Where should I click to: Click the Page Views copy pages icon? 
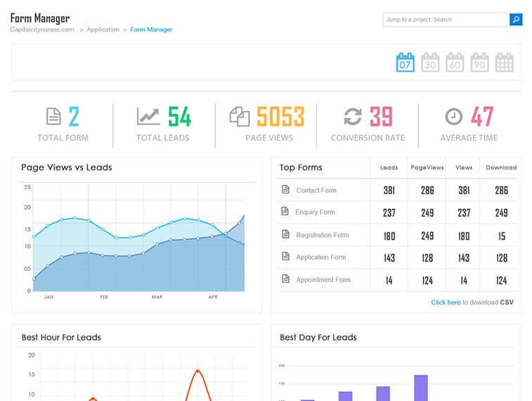240,116
